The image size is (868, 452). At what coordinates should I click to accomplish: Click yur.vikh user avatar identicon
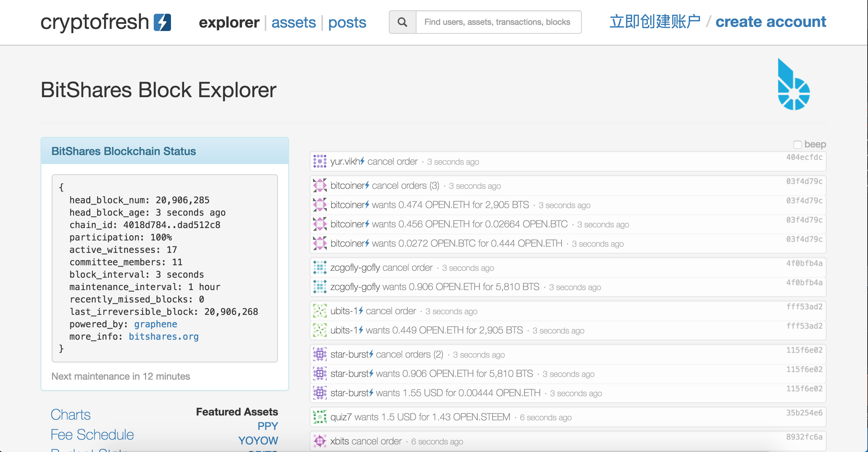coord(320,161)
